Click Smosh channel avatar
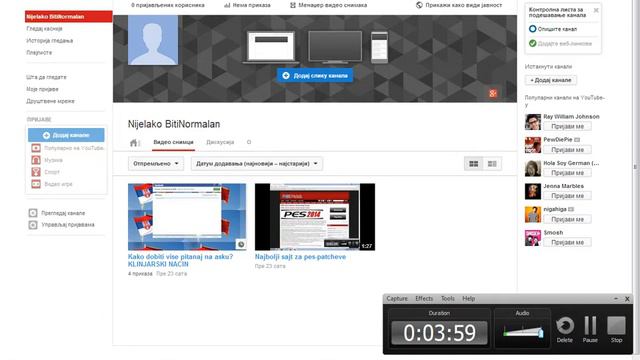Viewport: 640px width, 360px height. click(533, 238)
